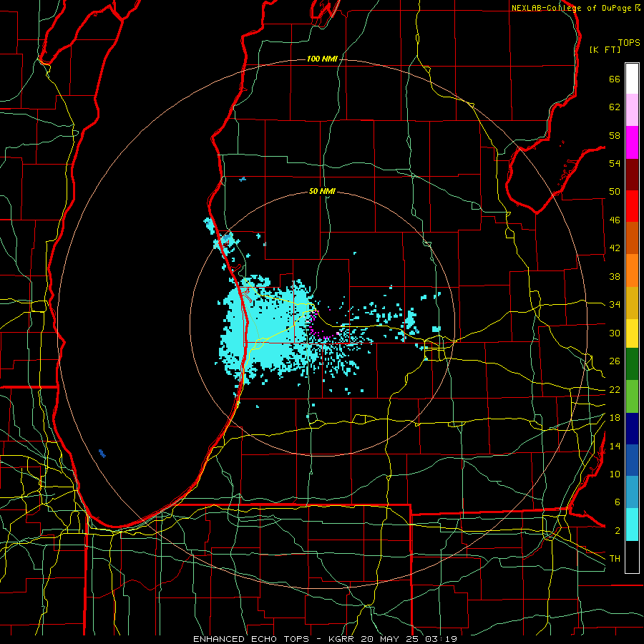Click the 62 legend value
Screen dimensions: 644x644
pyautogui.click(x=615, y=107)
